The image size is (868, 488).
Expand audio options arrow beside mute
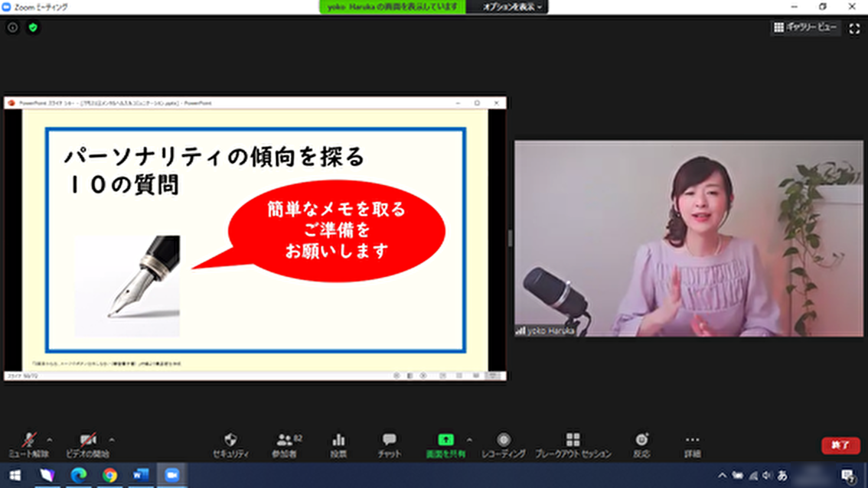pyautogui.click(x=50, y=440)
